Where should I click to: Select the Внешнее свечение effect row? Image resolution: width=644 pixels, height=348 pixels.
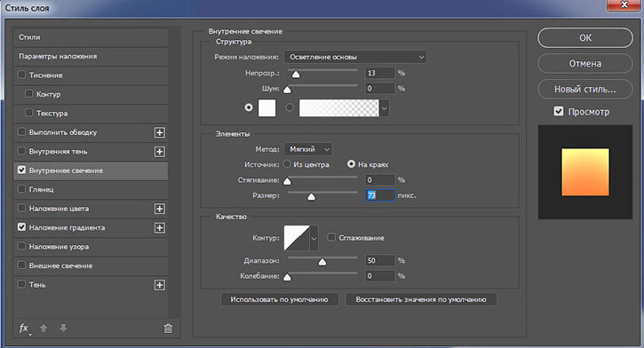91,266
